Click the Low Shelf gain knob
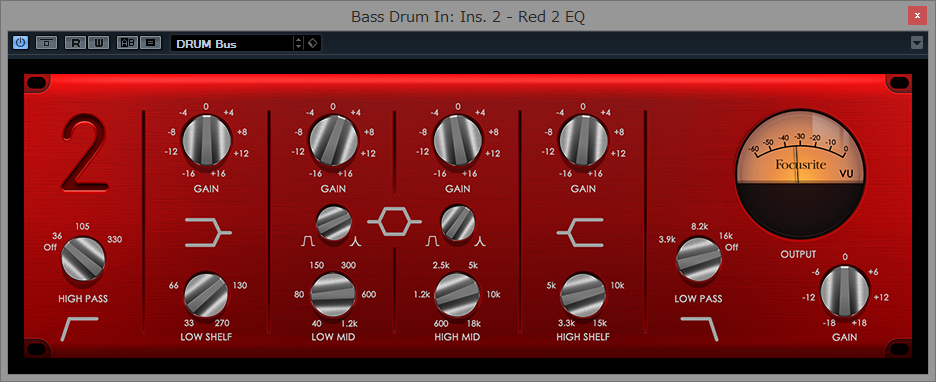This screenshot has height=382, width=936. pos(206,141)
